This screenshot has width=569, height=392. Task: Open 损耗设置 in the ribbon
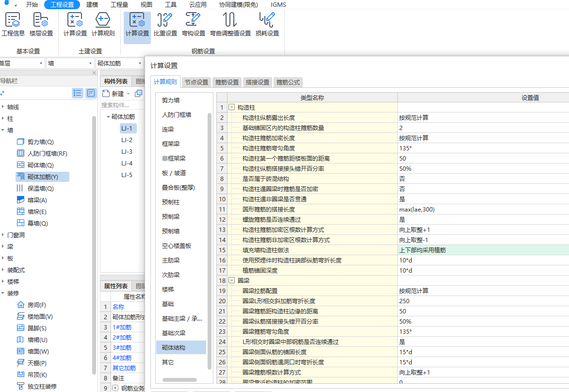pos(267,24)
